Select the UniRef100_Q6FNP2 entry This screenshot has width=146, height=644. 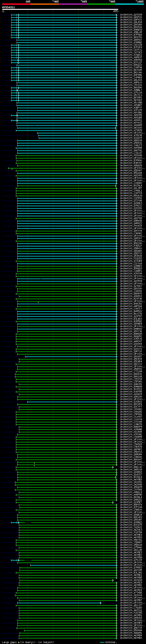[x=131, y=450]
